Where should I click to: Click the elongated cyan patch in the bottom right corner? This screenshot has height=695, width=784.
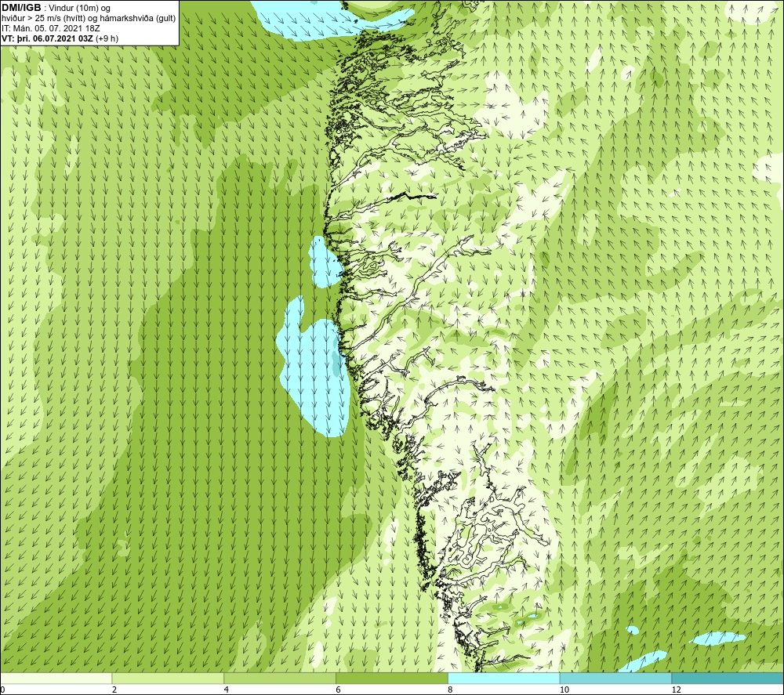click(x=719, y=639)
